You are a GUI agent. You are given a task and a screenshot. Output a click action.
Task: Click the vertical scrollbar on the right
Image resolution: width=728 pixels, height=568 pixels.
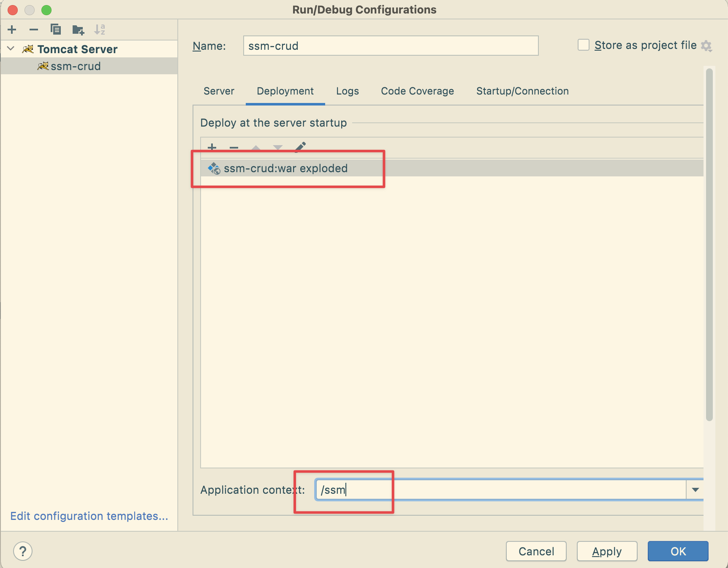pos(709,245)
